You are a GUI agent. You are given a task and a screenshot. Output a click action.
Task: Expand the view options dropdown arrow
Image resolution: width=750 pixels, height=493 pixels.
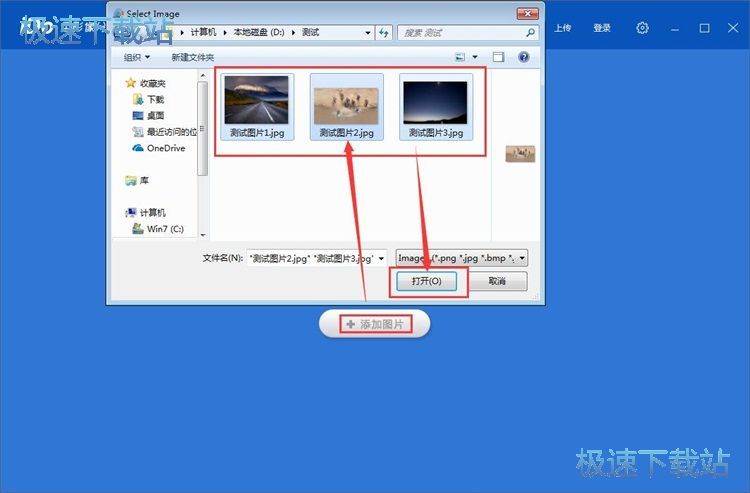(x=475, y=57)
